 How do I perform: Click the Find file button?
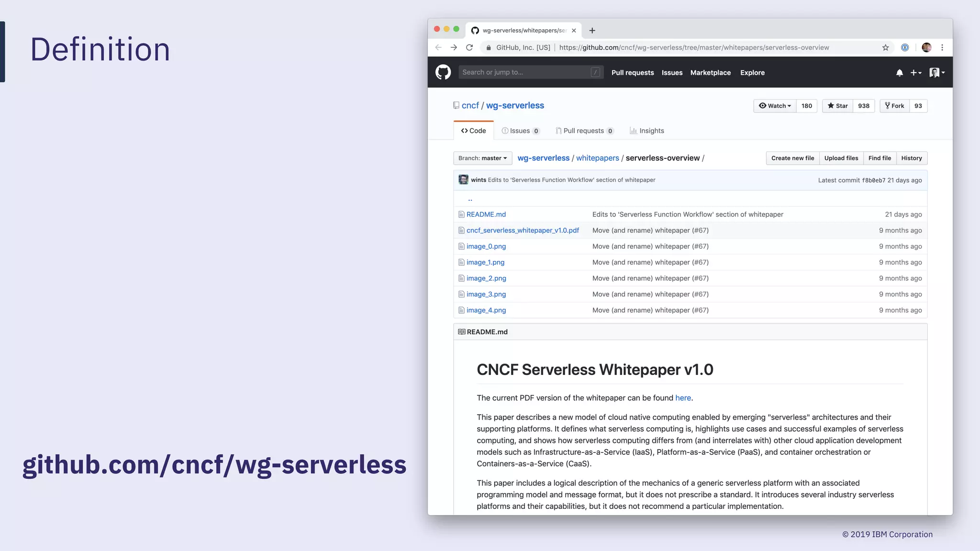click(880, 158)
